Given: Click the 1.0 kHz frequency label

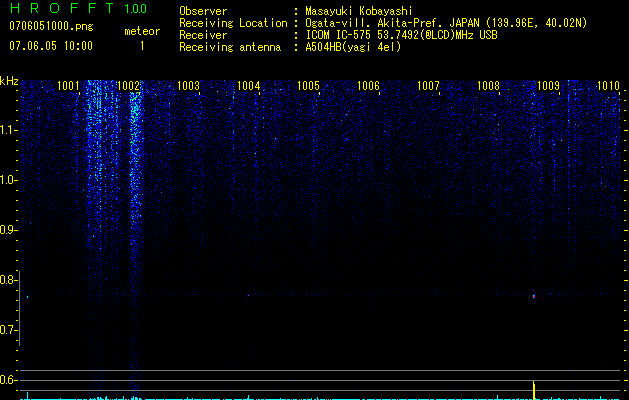Looking at the screenshot, I should click(x=8, y=180).
